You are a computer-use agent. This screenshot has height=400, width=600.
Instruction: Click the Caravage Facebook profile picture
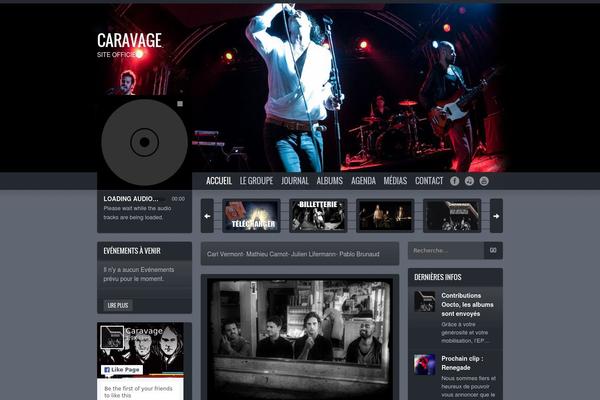click(x=112, y=337)
